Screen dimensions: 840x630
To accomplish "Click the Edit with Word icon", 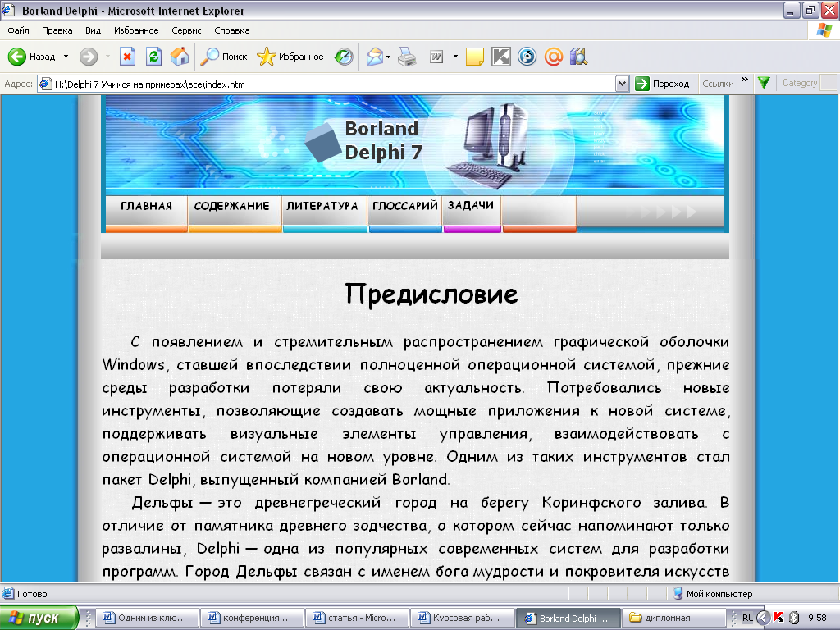I will 436,57.
